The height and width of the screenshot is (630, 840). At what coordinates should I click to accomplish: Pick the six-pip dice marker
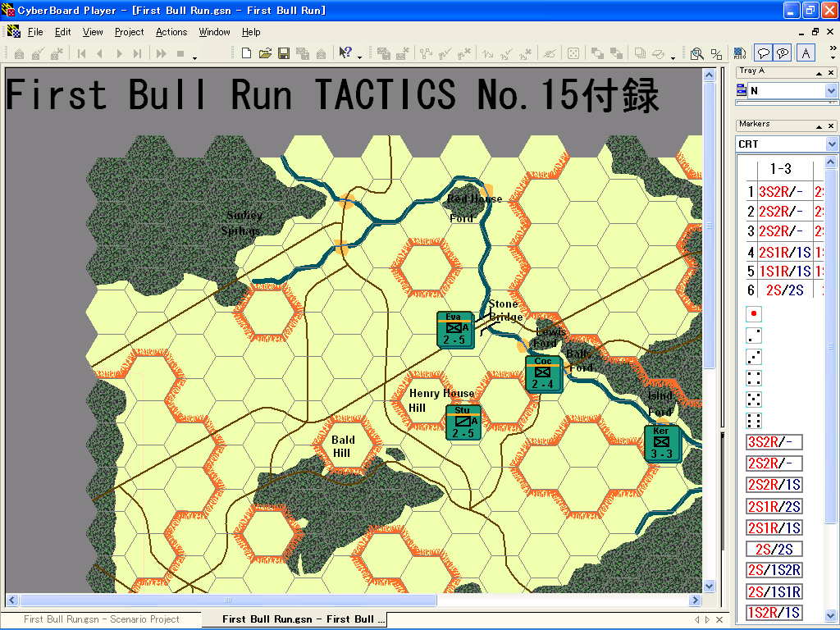point(754,421)
